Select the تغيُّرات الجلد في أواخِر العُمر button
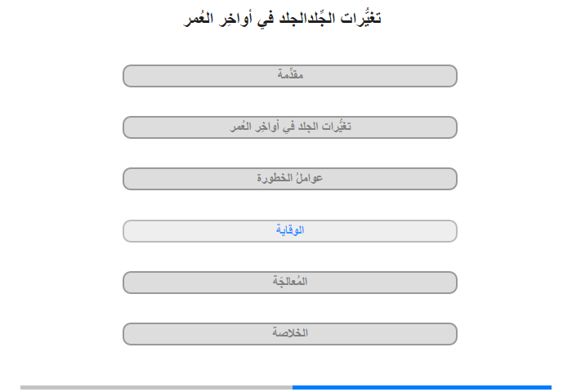 [290, 127]
